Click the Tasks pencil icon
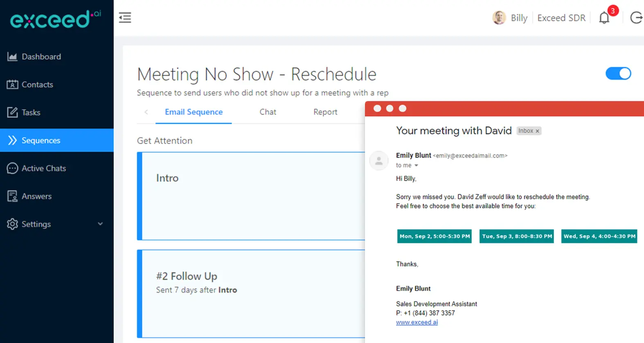This screenshot has height=343, width=644. tap(12, 112)
